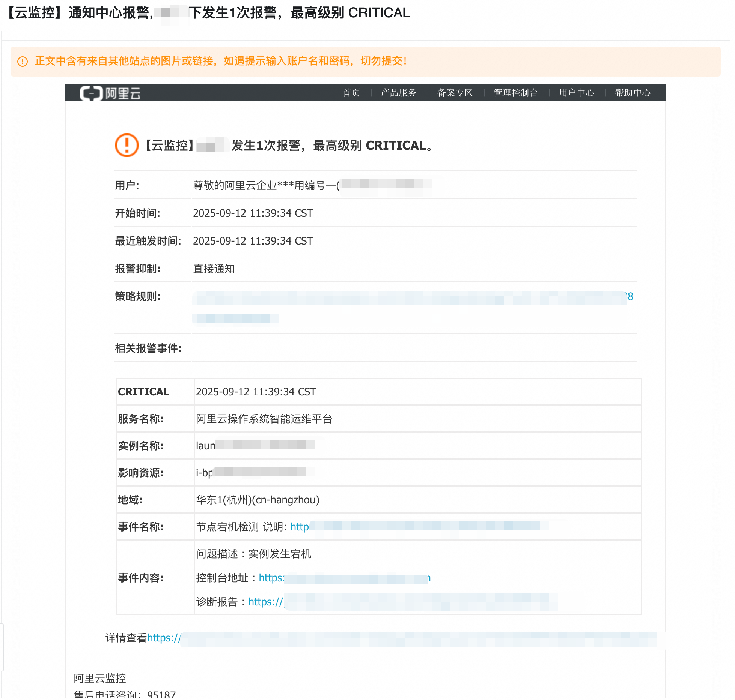Click the Aliyun logo in header
Viewport: 735px width, 700px height.
[x=110, y=93]
